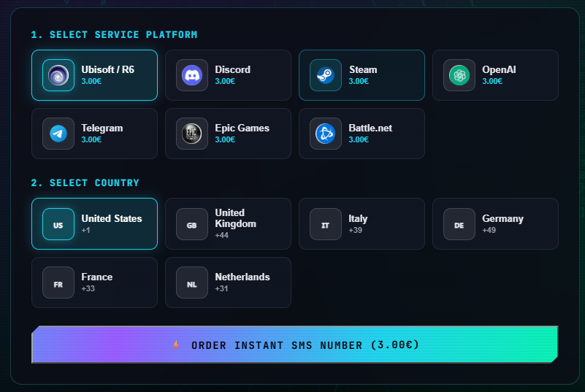This screenshot has width=585, height=392.
Task: Click the '2. SELECT COUNTRY' heading
Action: 85,182
